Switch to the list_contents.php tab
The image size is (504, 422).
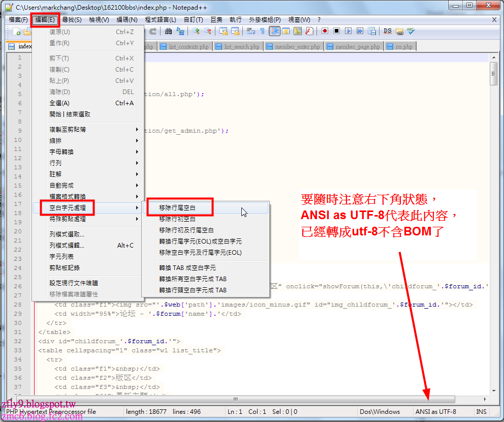(185, 47)
